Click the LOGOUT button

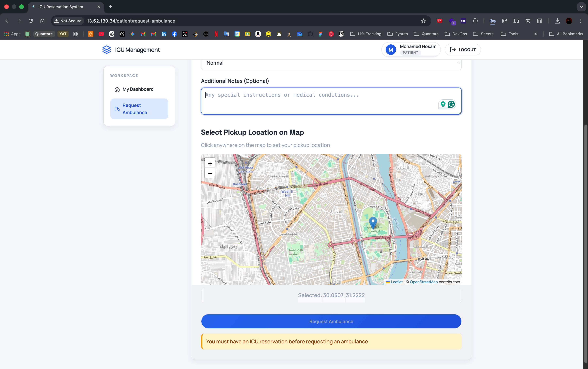463,49
